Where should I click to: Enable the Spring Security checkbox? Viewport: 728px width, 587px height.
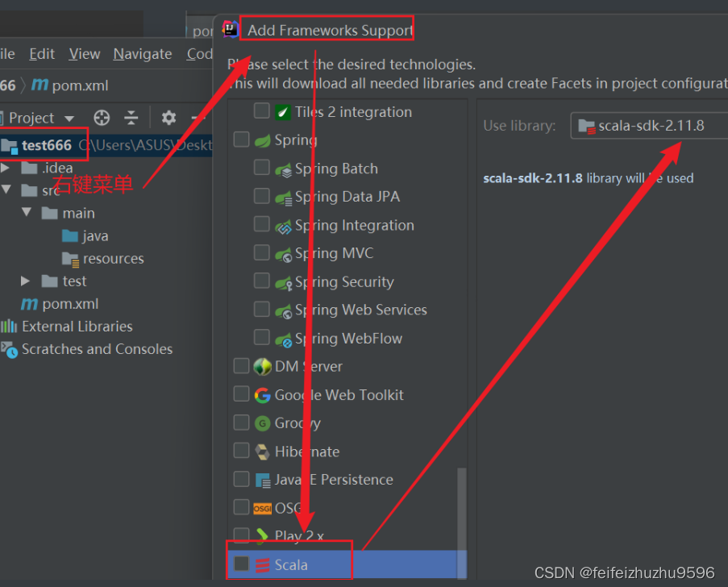coord(262,281)
